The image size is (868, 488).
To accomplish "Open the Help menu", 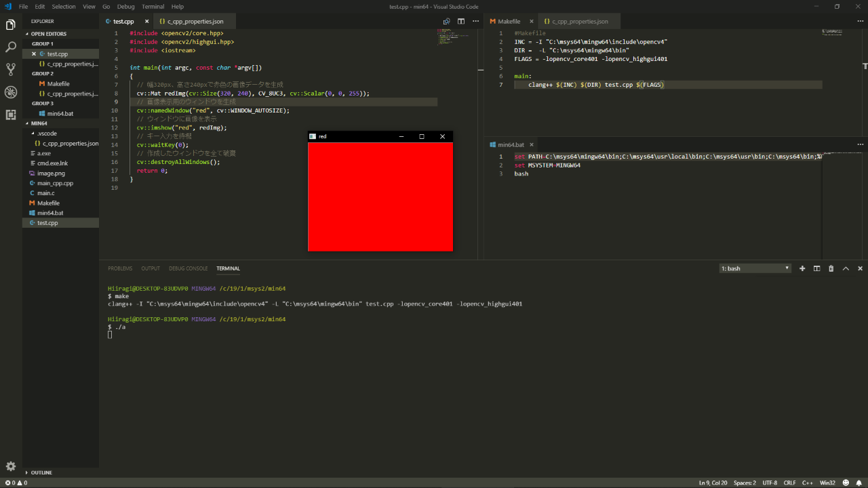I will [178, 6].
